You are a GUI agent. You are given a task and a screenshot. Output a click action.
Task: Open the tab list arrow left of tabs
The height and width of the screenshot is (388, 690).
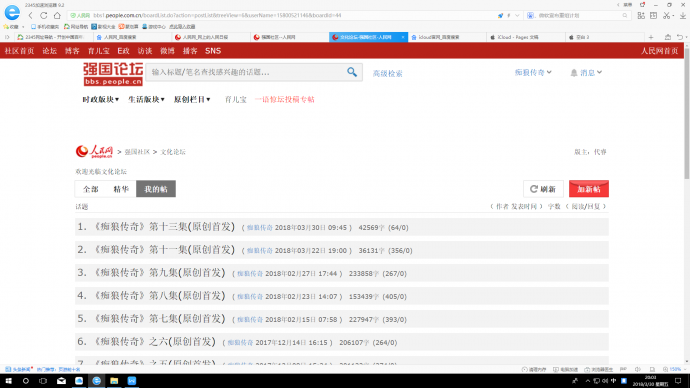click(7, 37)
